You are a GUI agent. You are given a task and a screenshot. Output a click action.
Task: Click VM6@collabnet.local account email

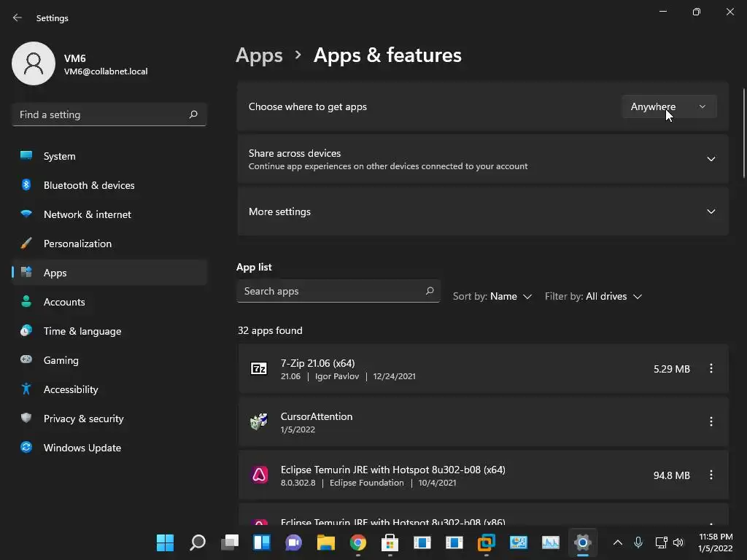106,71
